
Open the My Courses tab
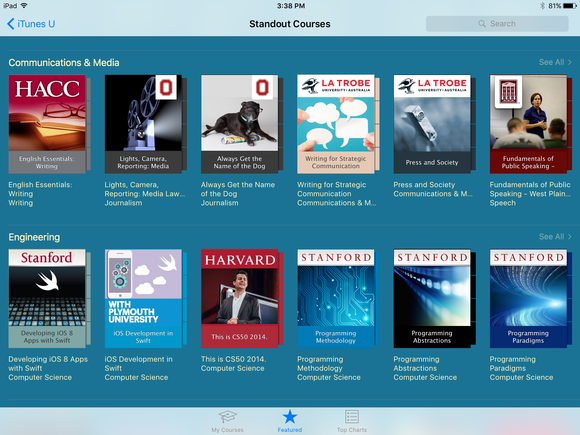click(x=227, y=421)
